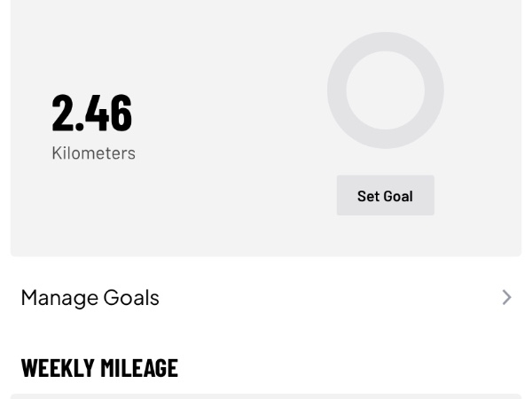Tap the chevron beside Manage Goals
532x399 pixels.
click(506, 297)
